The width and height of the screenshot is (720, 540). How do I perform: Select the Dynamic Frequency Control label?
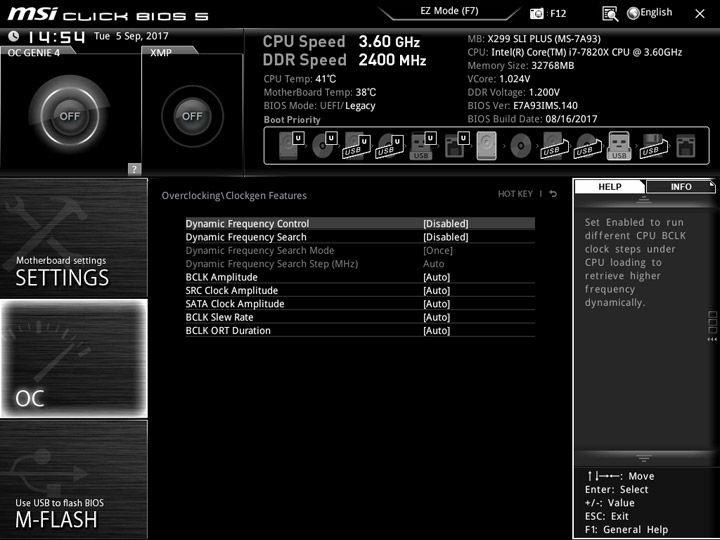click(247, 224)
